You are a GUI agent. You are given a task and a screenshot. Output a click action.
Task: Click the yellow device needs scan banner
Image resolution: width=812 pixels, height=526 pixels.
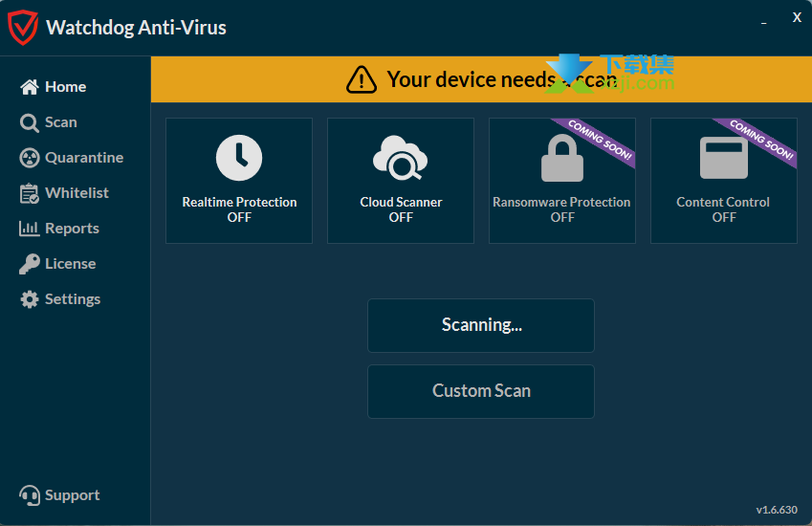tap(481, 79)
